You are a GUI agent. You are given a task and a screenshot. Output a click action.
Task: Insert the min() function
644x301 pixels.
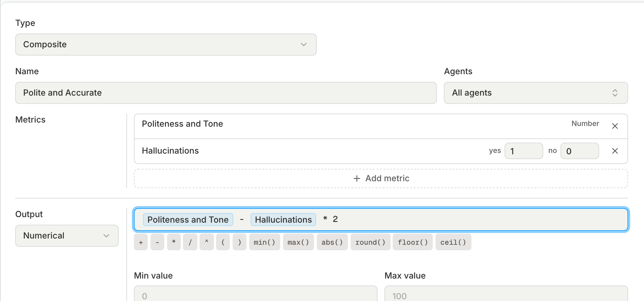265,242
